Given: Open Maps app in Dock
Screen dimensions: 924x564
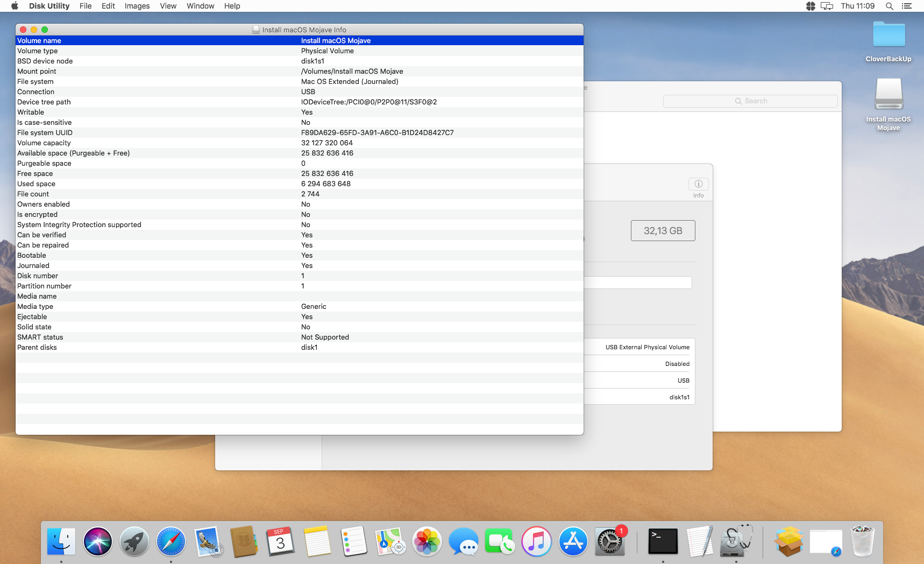Looking at the screenshot, I should point(390,541).
